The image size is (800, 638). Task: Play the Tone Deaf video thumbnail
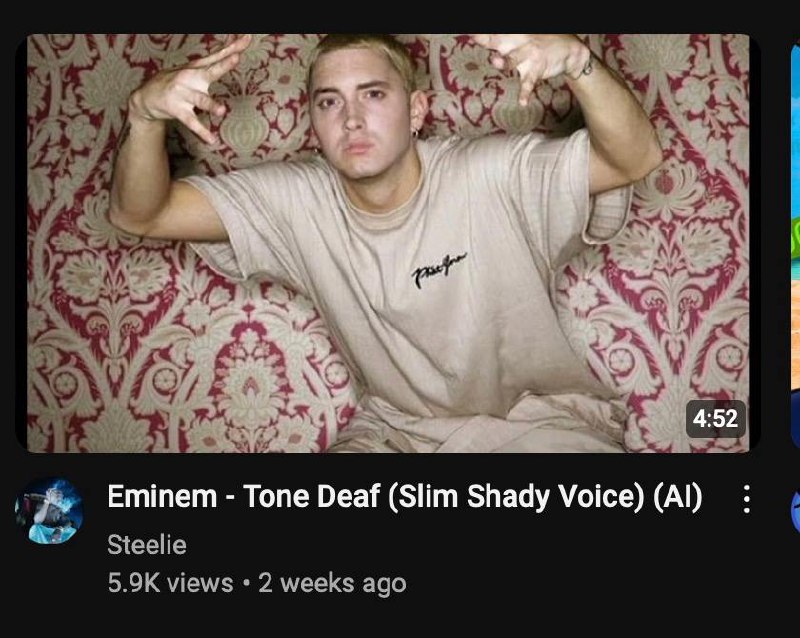[388, 243]
